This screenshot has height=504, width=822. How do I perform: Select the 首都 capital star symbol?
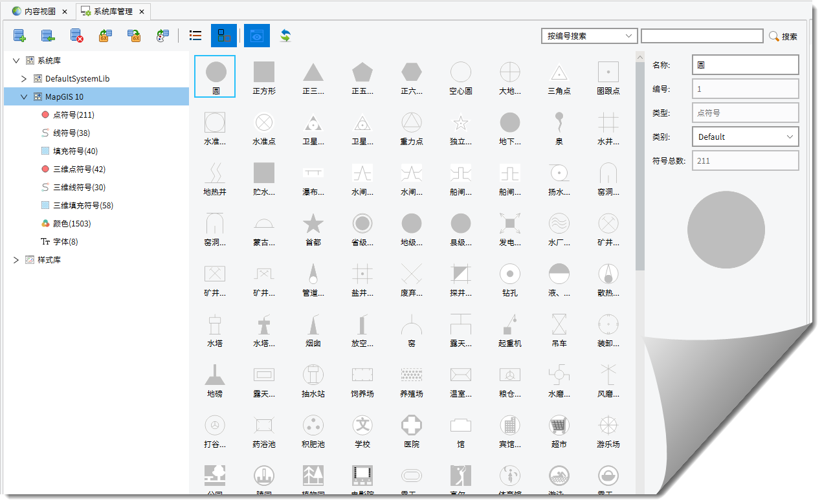coord(313,228)
